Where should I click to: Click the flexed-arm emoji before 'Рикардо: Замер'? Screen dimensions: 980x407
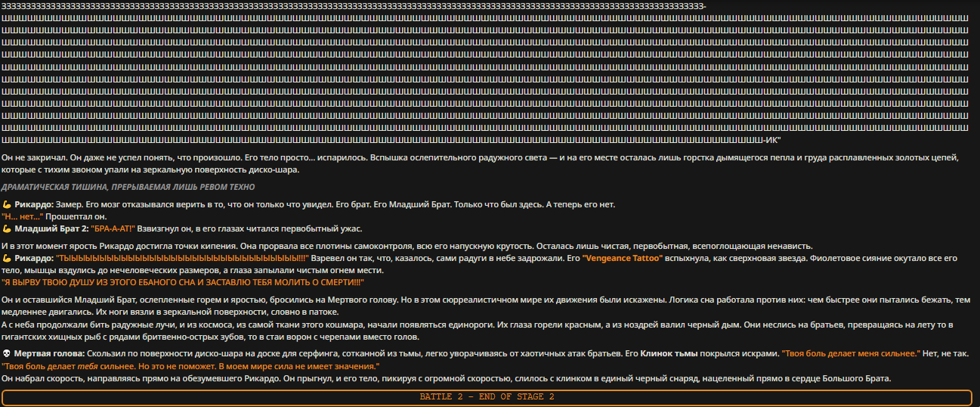tap(7, 205)
